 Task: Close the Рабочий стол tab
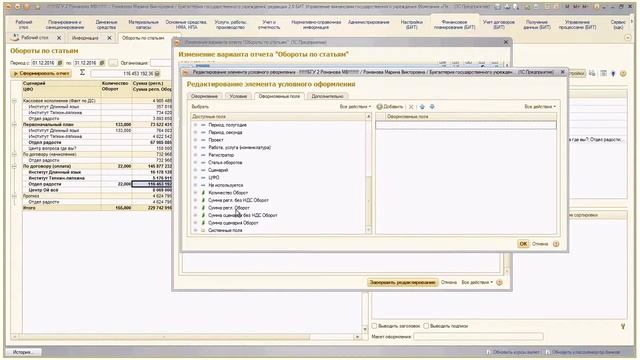(59, 38)
